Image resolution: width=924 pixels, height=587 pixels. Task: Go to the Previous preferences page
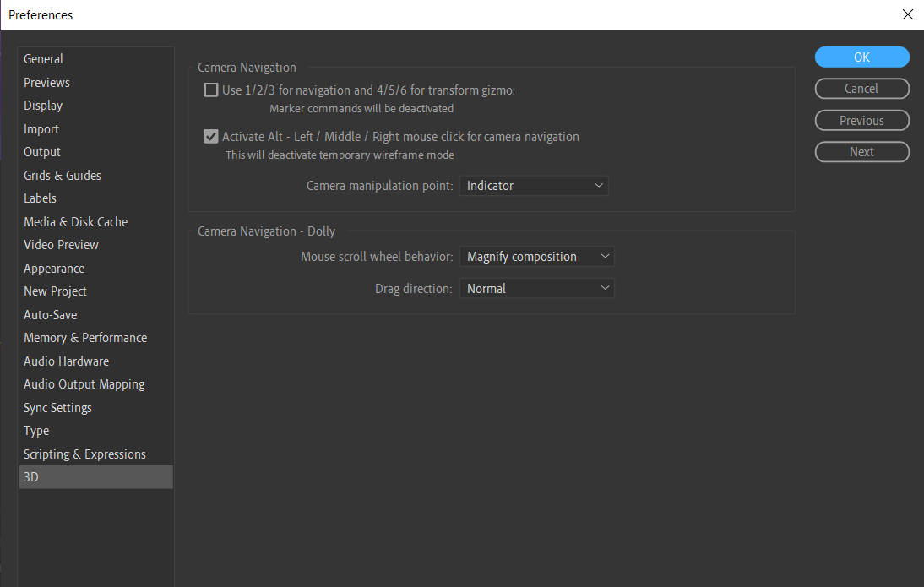861,120
